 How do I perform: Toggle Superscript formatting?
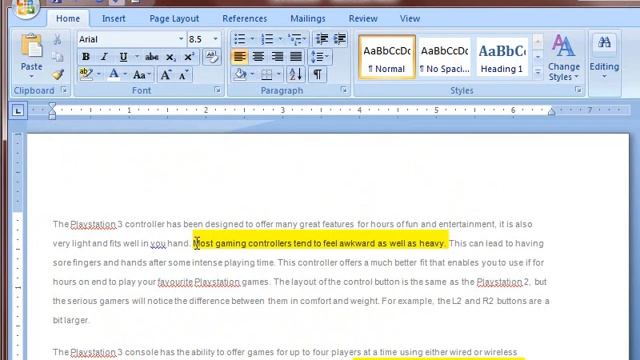click(x=189, y=57)
